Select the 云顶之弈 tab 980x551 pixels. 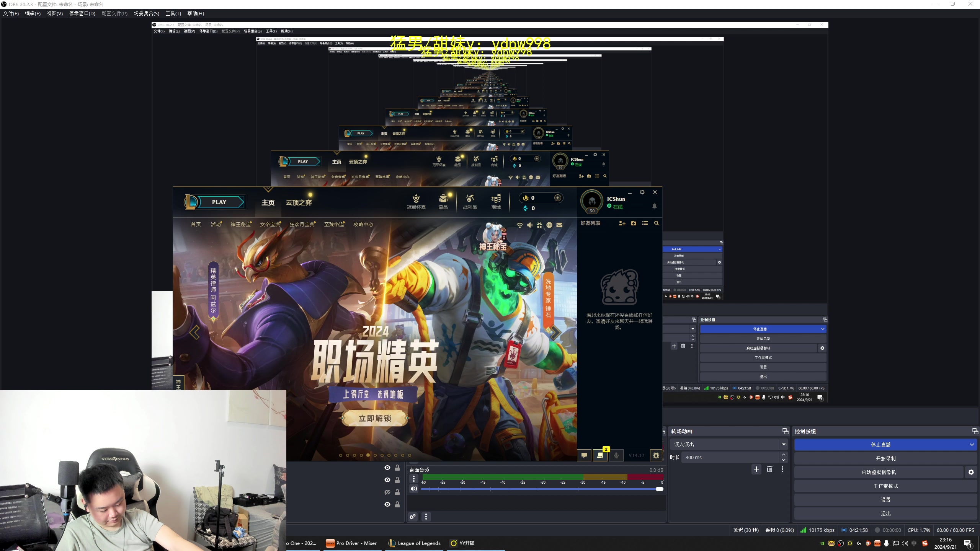click(299, 202)
